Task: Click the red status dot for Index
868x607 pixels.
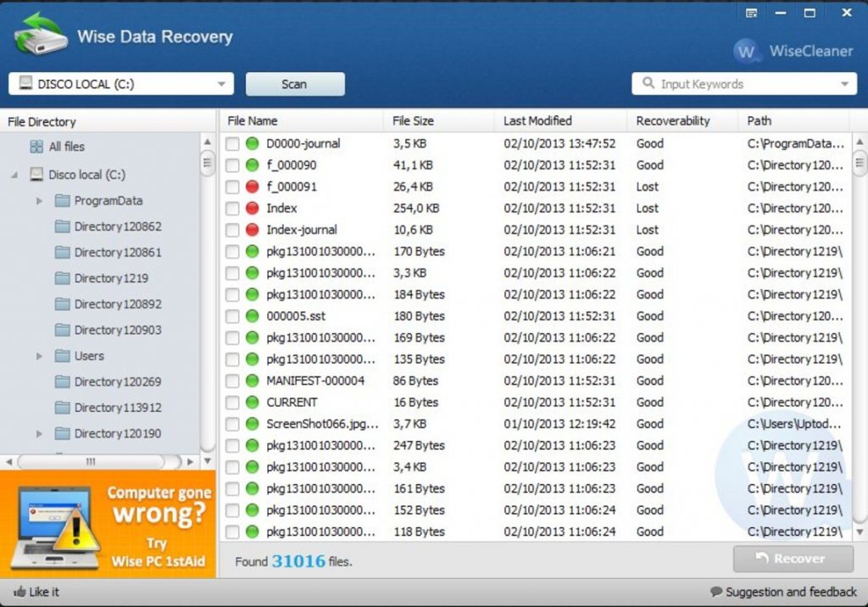Action: pos(253,209)
